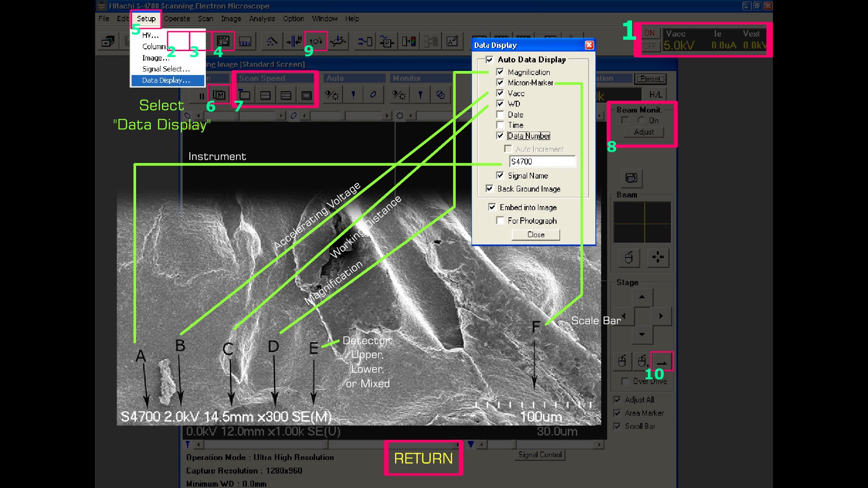Toggle the Back Ground Image checkbox
Screen dimensions: 868x488
[x=490, y=188]
